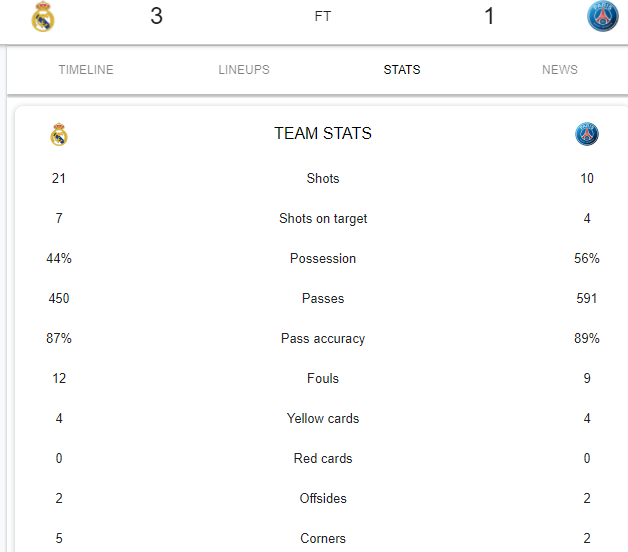Click PSG's 56% possession value
628x552 pixels.
click(x=587, y=258)
